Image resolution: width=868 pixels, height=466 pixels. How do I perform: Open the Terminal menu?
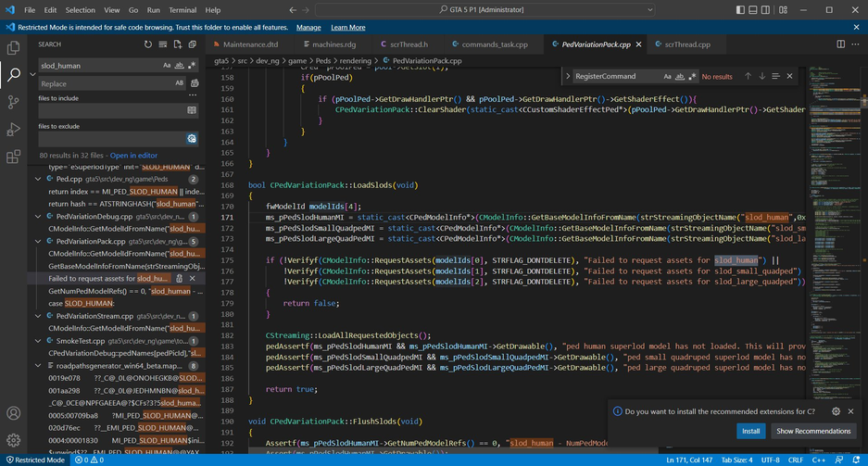pos(182,10)
